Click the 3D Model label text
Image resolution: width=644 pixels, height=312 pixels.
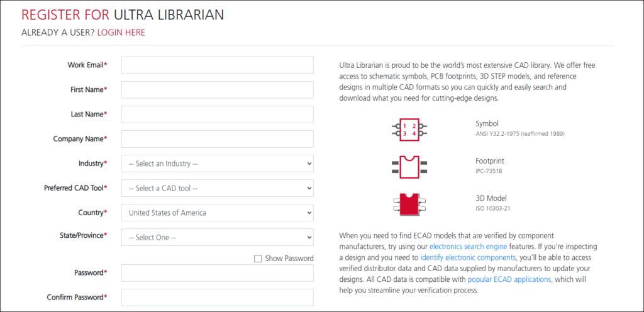point(491,198)
